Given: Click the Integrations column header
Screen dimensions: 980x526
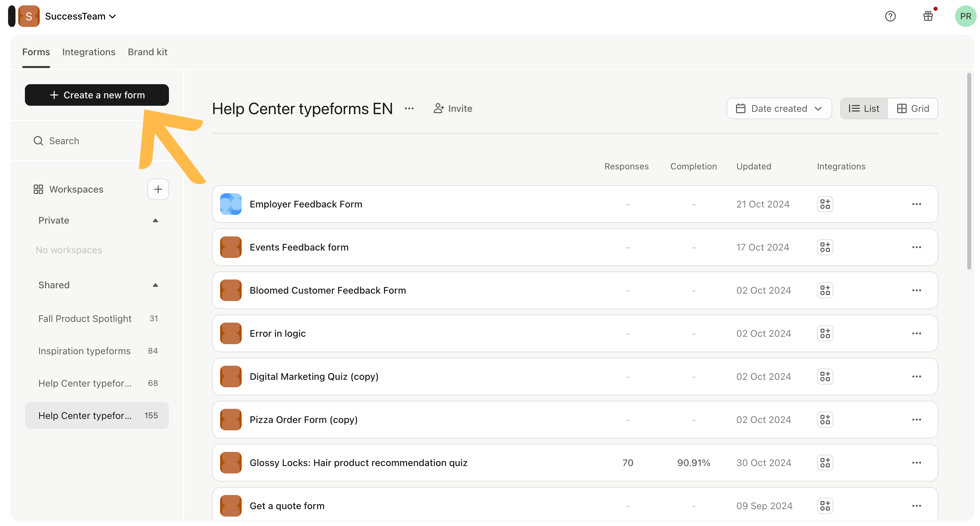Looking at the screenshot, I should pyautogui.click(x=841, y=166).
